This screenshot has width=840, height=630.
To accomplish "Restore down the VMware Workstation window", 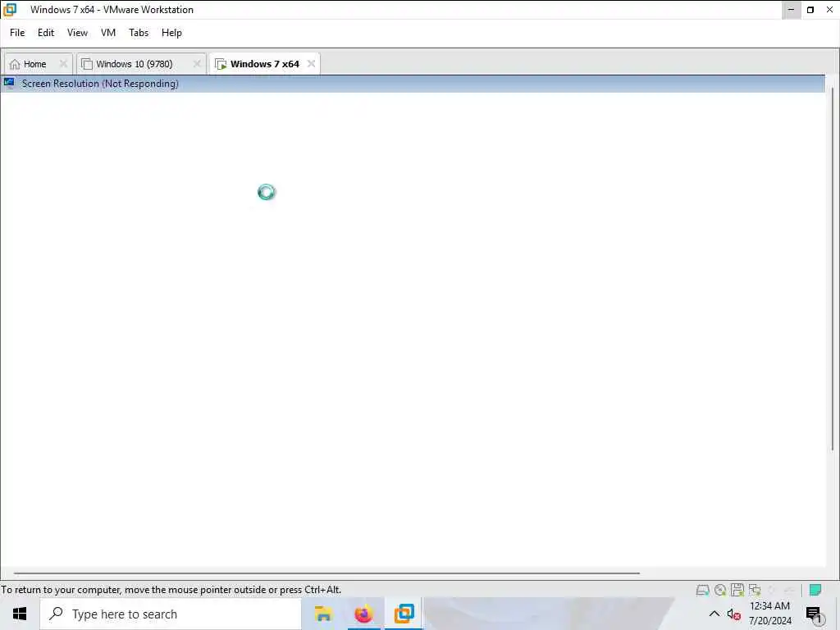I will click(810, 10).
